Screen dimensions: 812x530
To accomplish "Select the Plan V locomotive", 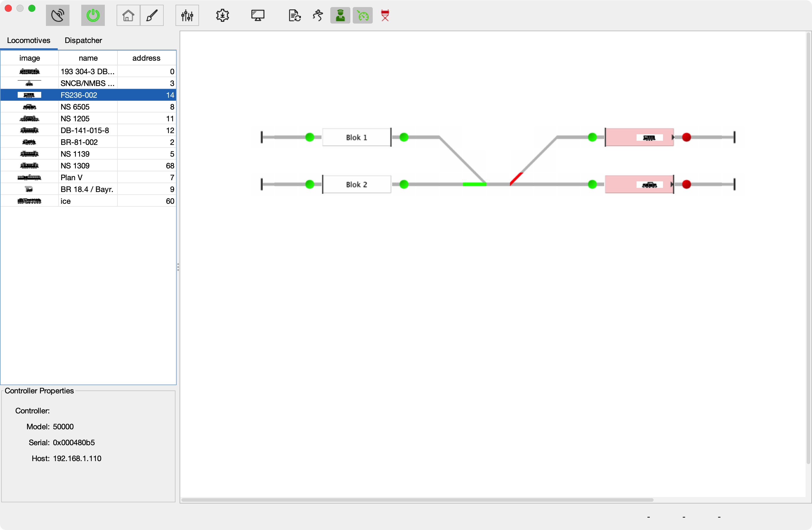I will (88, 178).
